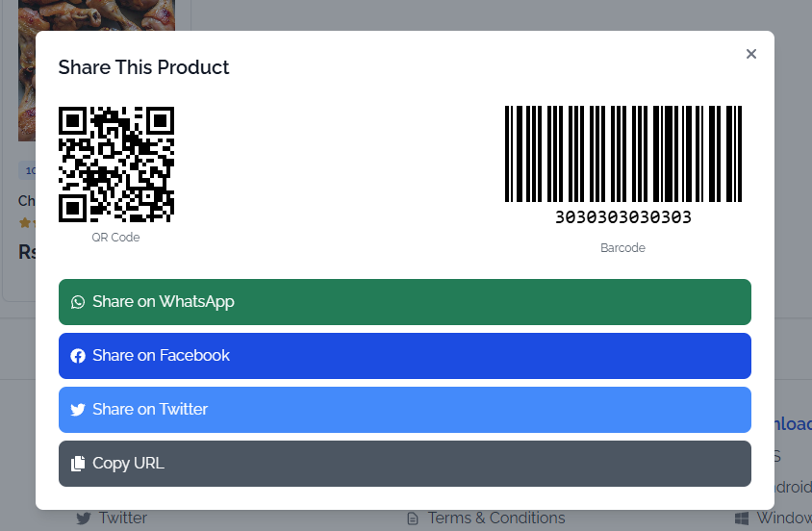Click the Terms & Conditions footer link
This screenshot has height=531, width=812.
click(x=496, y=518)
